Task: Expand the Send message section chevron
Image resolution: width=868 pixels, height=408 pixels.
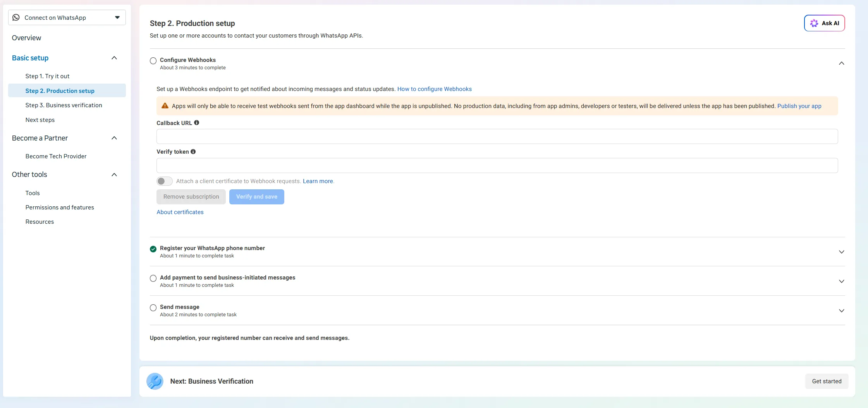Action: [x=841, y=311]
